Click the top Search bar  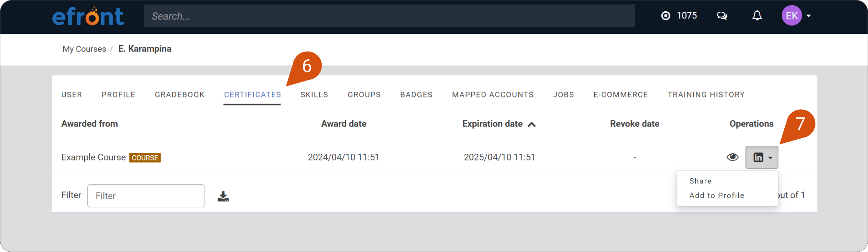(389, 16)
